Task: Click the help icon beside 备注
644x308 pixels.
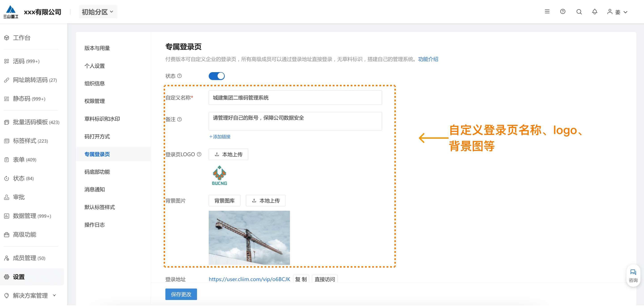Action: coord(180,119)
